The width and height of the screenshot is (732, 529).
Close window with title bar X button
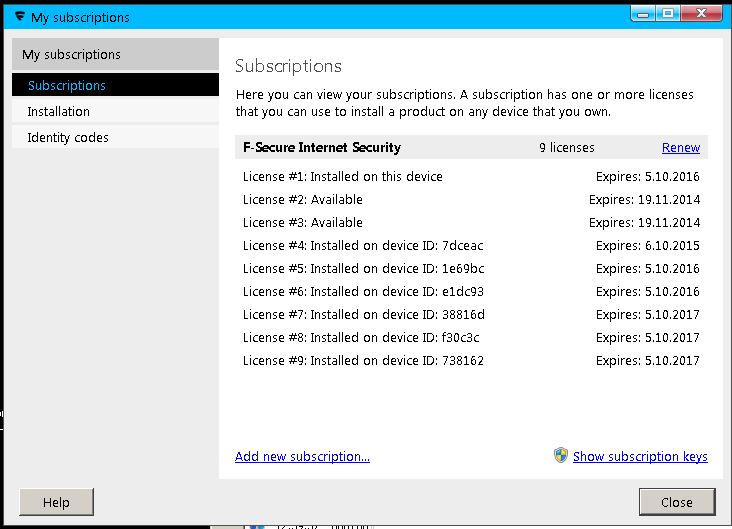701,14
